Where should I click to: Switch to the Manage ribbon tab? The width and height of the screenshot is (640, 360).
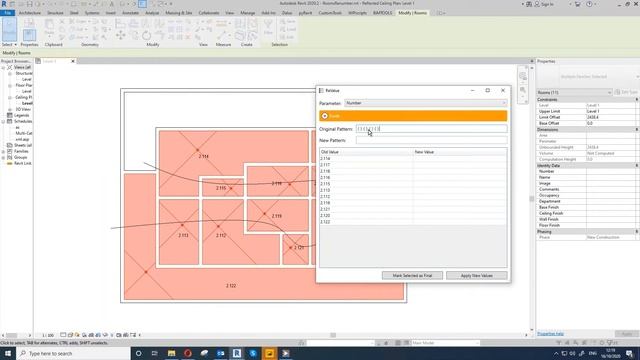[247, 13]
